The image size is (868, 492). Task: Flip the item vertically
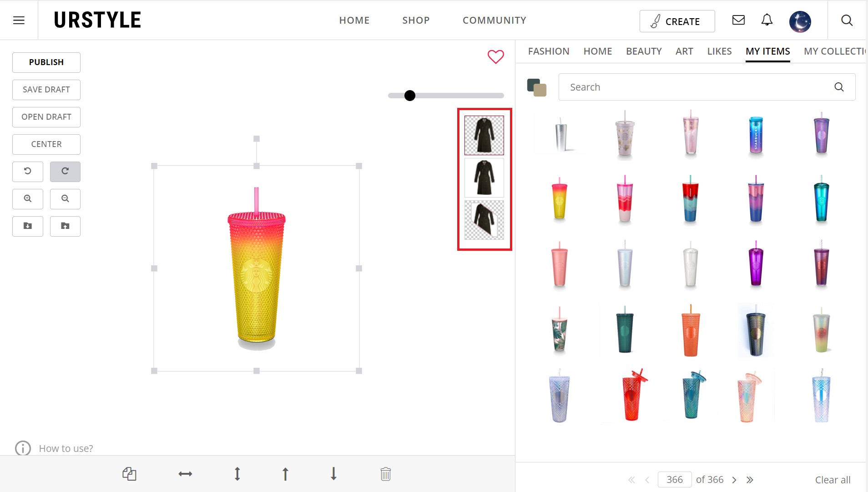[x=237, y=474]
